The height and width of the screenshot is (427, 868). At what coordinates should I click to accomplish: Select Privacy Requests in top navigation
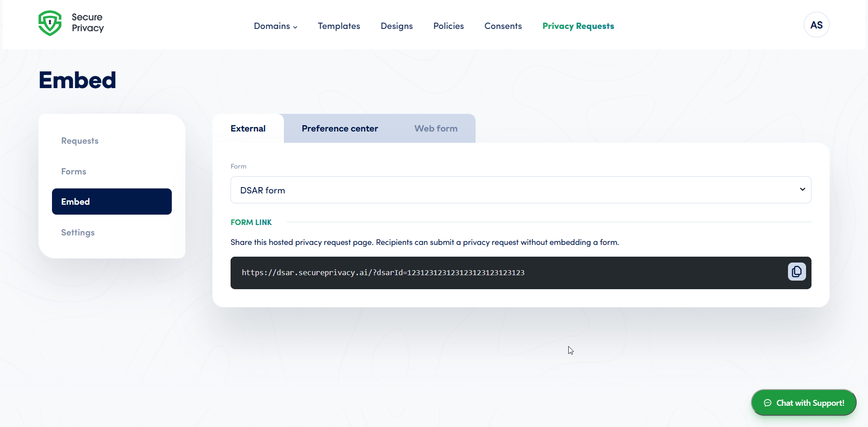click(x=578, y=26)
